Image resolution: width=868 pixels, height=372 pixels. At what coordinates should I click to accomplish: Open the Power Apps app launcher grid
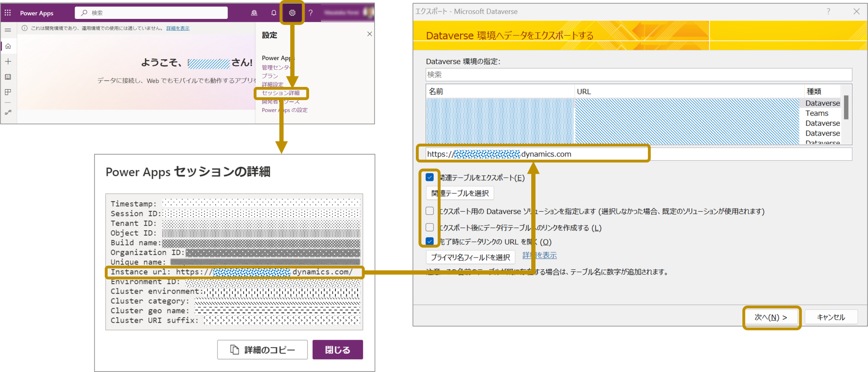pos(8,13)
